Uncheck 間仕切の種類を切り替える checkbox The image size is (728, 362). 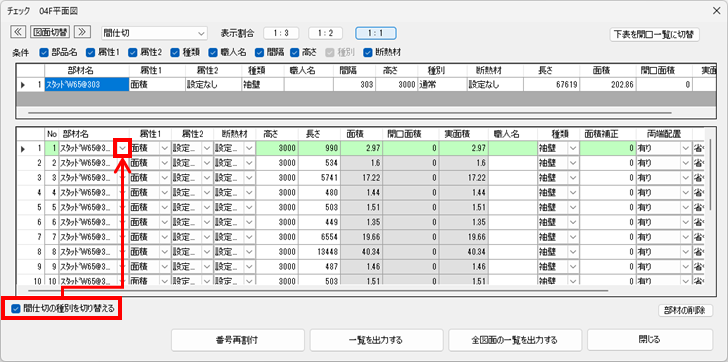coord(17,308)
